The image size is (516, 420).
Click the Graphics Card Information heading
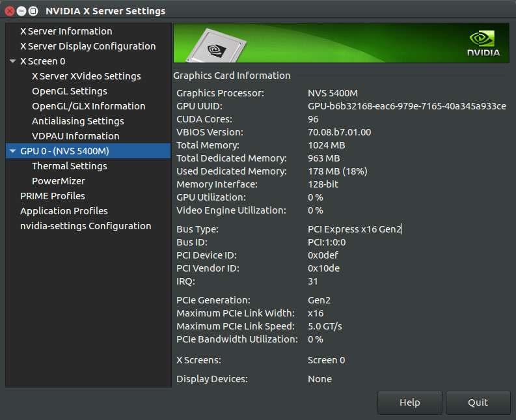[x=232, y=76]
